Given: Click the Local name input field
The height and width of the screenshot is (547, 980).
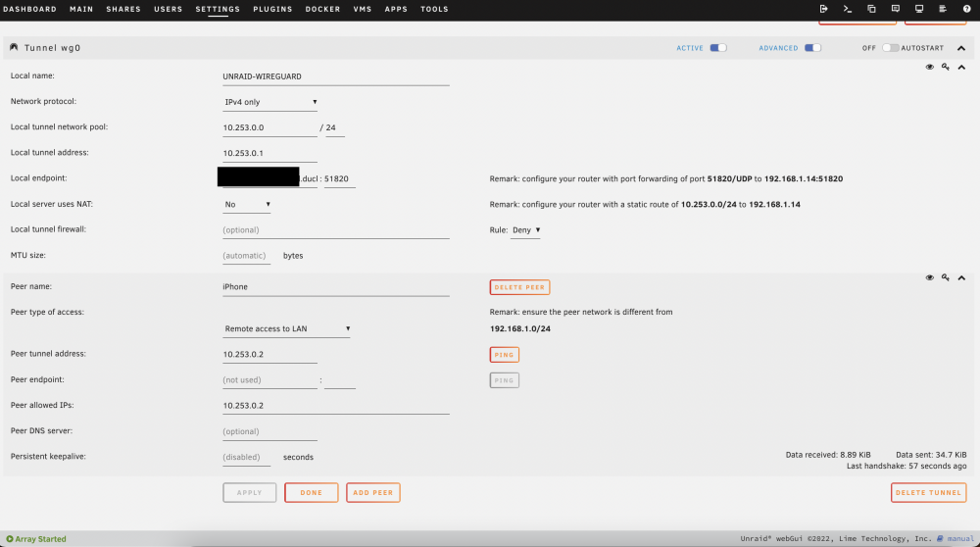Looking at the screenshot, I should click(x=335, y=76).
